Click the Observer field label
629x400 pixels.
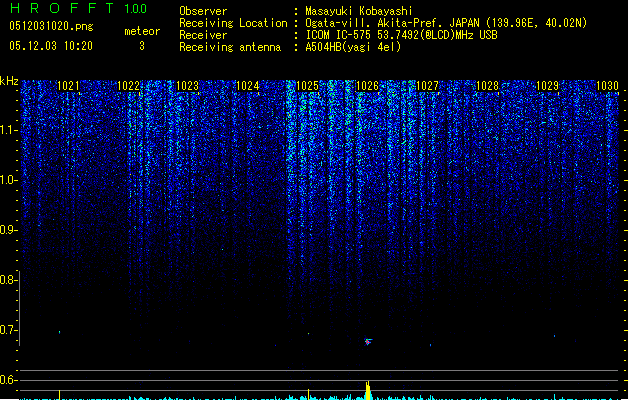click(203, 11)
